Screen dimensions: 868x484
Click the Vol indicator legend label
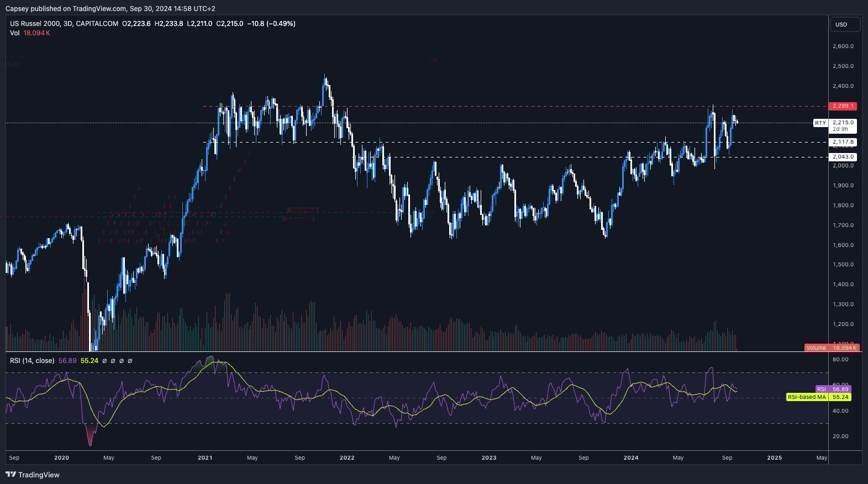coord(14,33)
